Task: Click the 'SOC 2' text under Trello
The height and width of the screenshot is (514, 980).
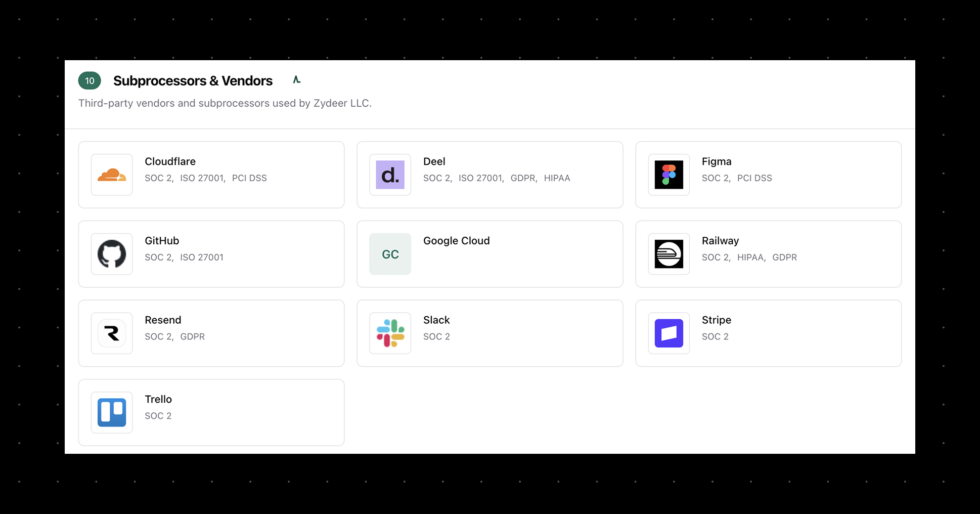Action: (x=158, y=416)
